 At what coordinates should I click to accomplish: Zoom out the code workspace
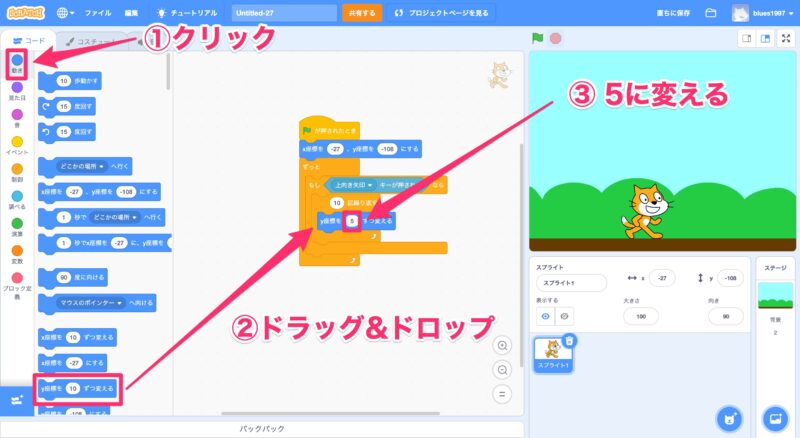pyautogui.click(x=503, y=368)
